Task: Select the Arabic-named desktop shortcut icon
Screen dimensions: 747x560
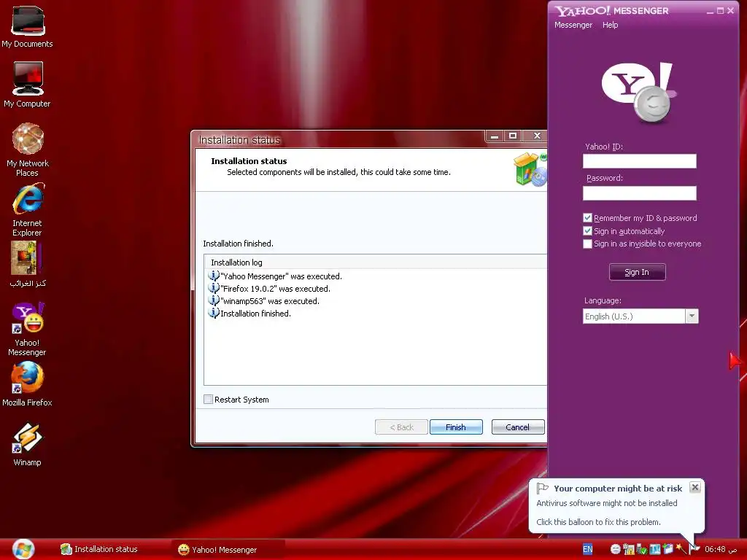Action: point(27,264)
